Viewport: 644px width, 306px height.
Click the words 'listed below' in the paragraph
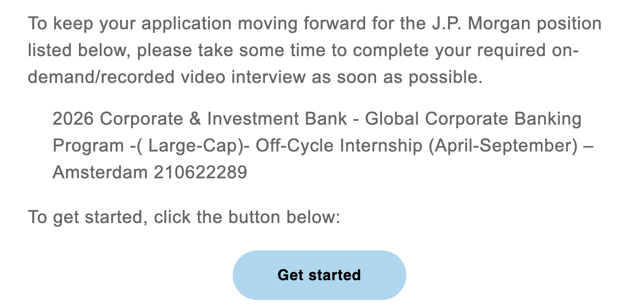pyautogui.click(x=79, y=50)
